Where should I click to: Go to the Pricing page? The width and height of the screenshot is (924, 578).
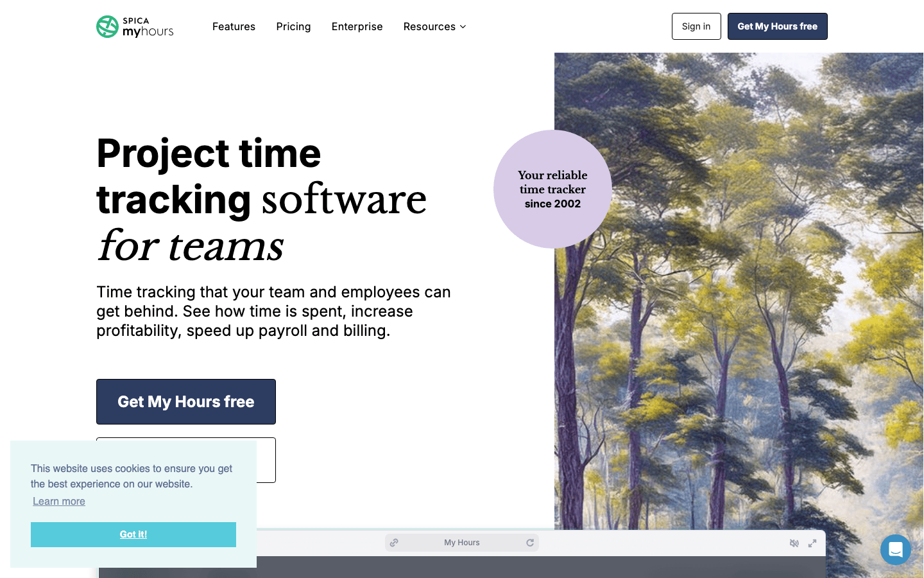[293, 26]
